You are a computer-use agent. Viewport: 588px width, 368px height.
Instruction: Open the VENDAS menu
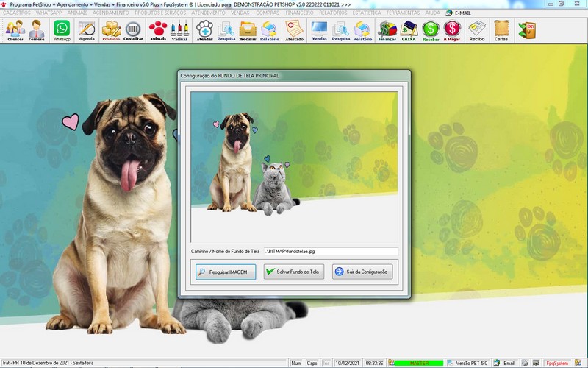tap(240, 13)
